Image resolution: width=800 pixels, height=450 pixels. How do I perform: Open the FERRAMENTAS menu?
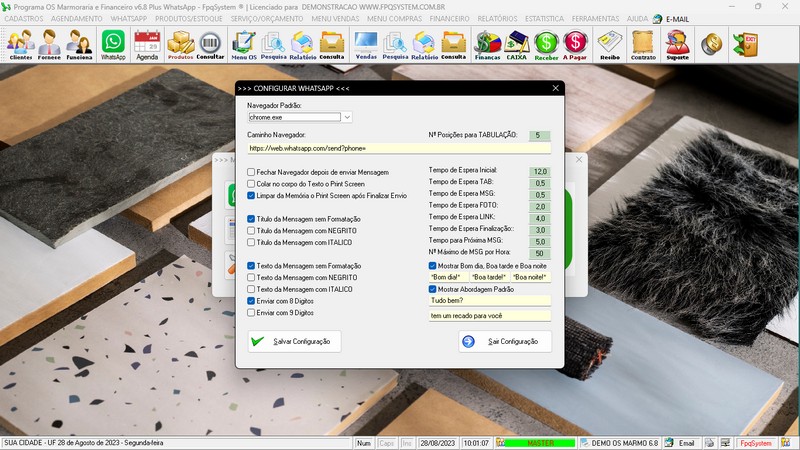pos(595,19)
